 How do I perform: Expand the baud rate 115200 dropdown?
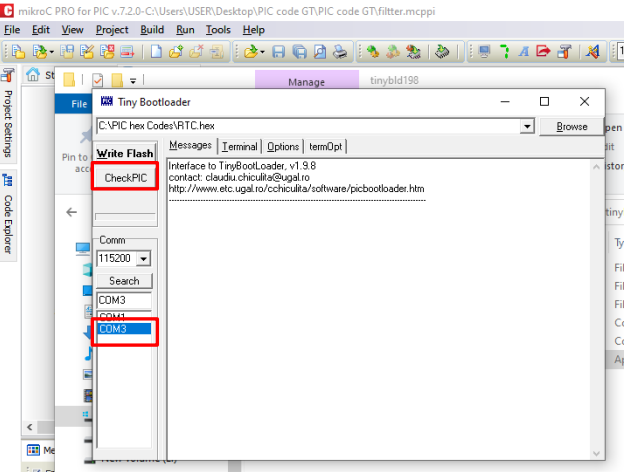point(143,259)
